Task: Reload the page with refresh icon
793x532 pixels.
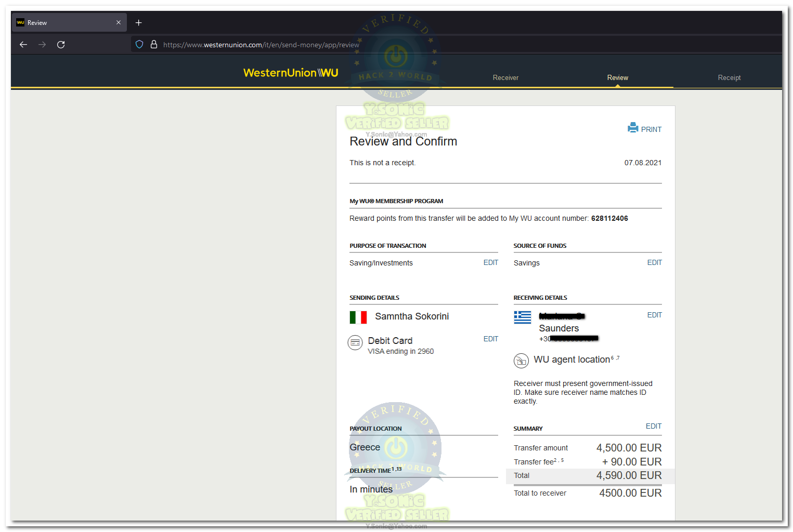Action: pyautogui.click(x=61, y=45)
